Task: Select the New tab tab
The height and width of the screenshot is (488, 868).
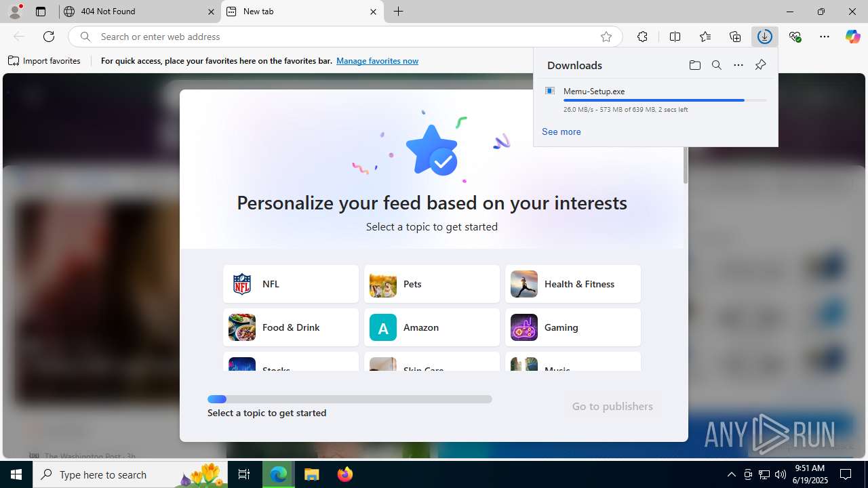Action: pyautogui.click(x=302, y=12)
